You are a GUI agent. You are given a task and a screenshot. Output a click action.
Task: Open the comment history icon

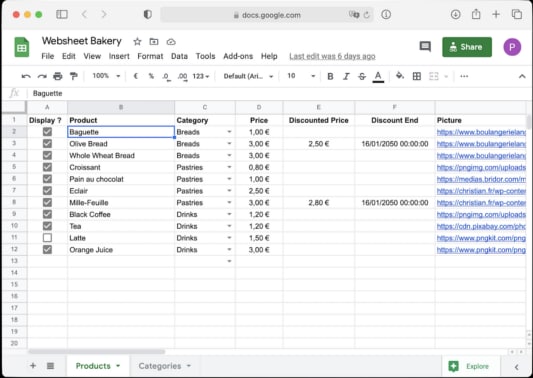[425, 47]
